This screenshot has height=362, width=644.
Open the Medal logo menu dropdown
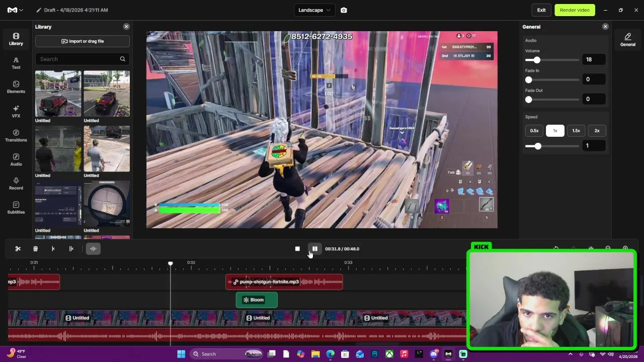15,10
